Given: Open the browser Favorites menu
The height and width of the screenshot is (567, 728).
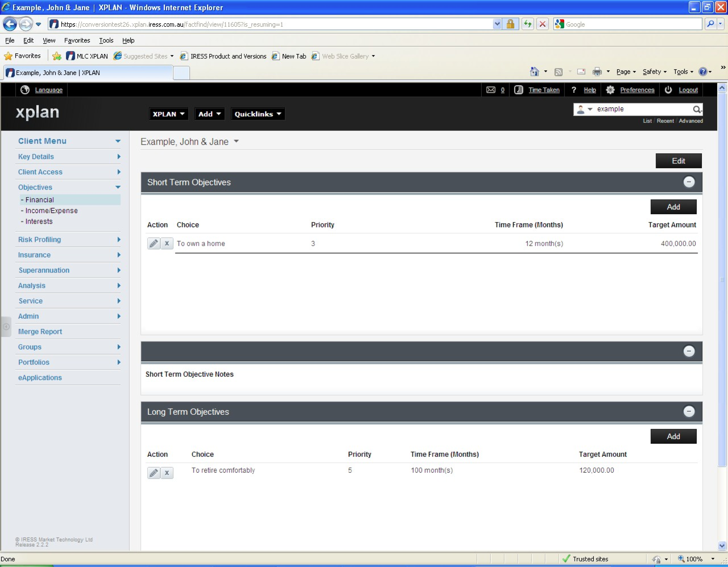Looking at the screenshot, I should (77, 40).
